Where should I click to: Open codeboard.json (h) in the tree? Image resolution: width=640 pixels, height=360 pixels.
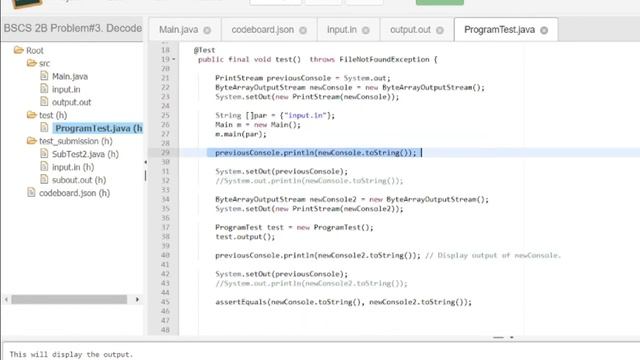[74, 193]
